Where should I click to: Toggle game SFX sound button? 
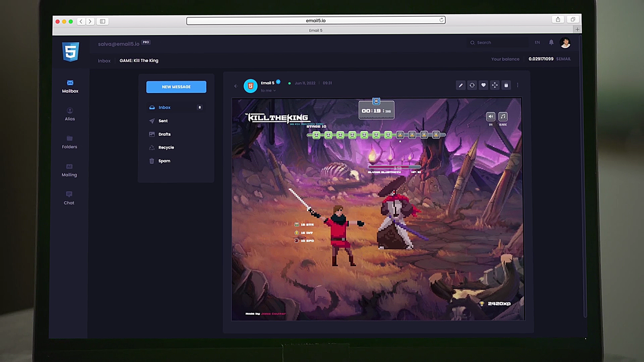[491, 117]
